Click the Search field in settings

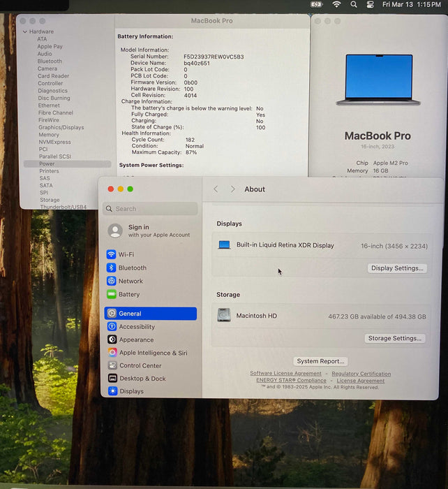coord(150,209)
